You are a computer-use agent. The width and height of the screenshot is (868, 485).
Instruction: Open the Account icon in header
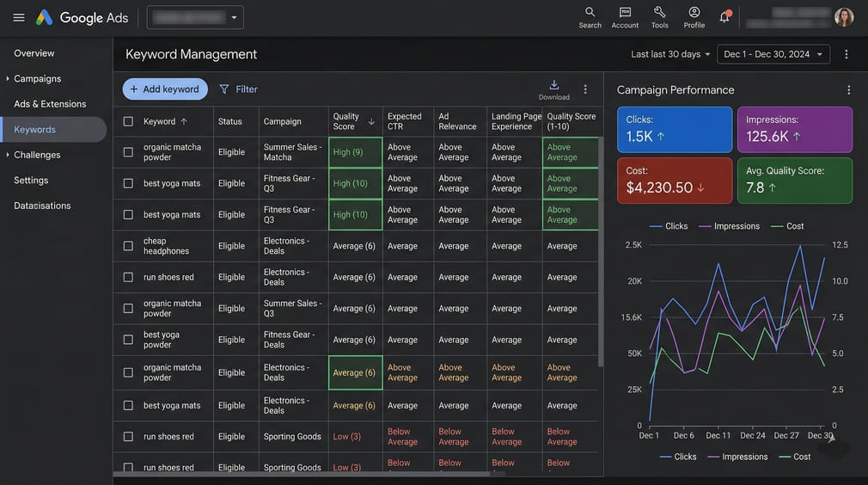pos(625,13)
